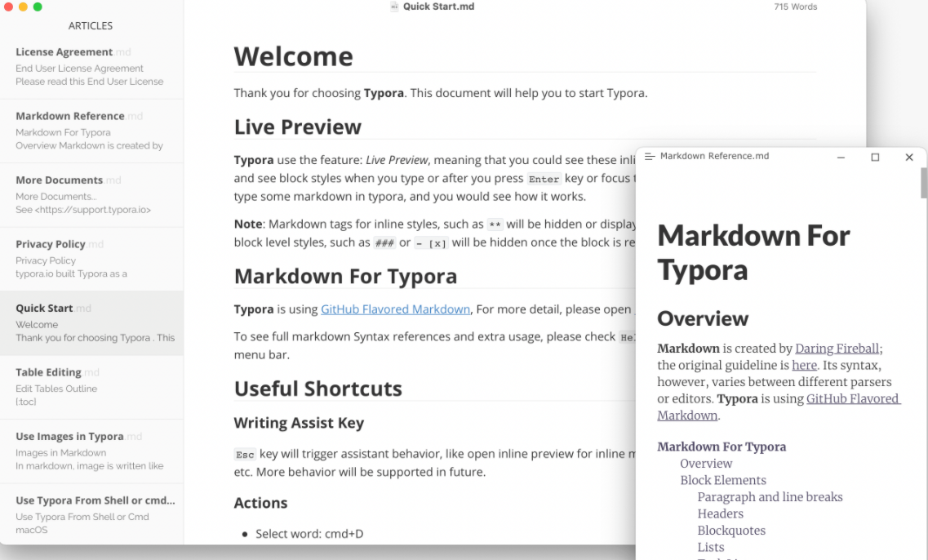The height and width of the screenshot is (560, 928).
Task: Open License Agreement article in sidebar
Action: (91, 67)
